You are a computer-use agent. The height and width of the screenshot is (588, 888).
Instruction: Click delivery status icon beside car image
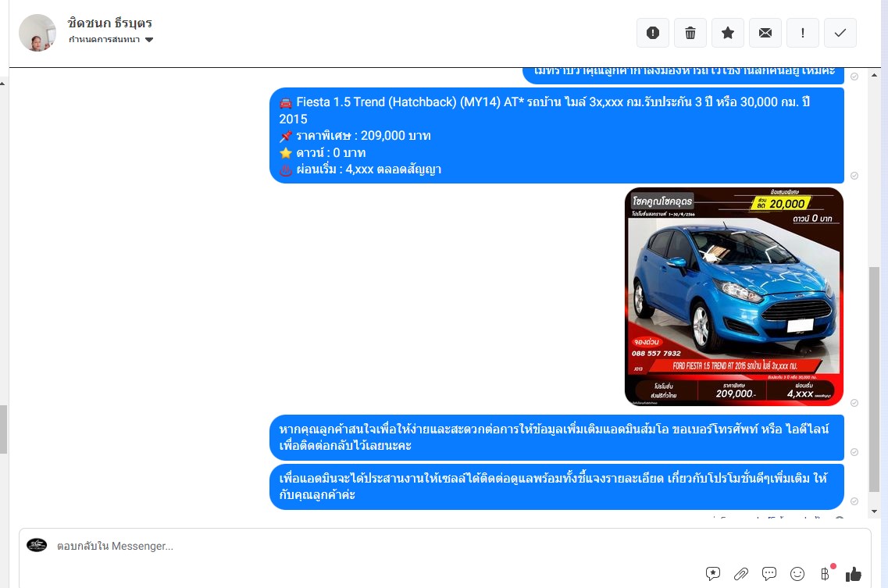coord(854,403)
